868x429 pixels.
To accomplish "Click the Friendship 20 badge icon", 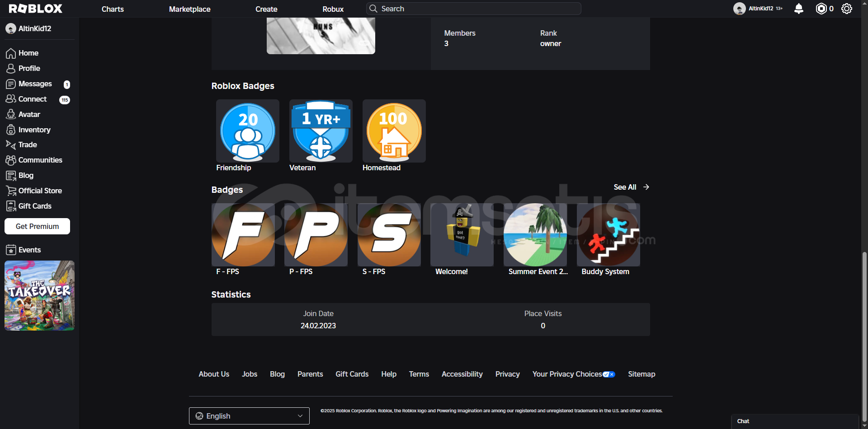I will click(248, 131).
